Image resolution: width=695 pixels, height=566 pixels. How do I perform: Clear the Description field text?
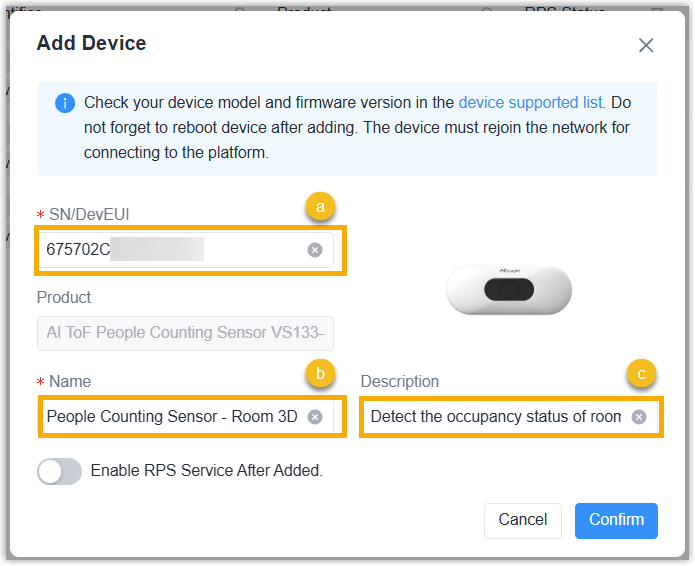point(639,417)
